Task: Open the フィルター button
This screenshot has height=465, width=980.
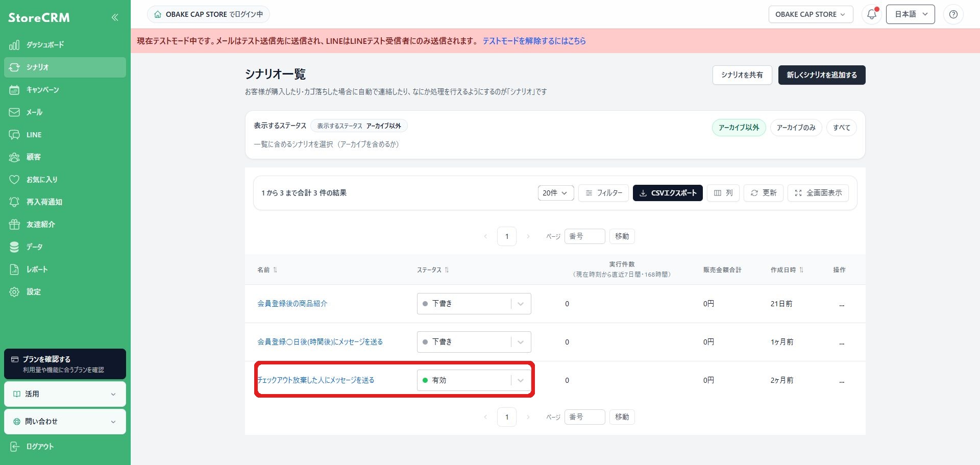Action: [603, 193]
